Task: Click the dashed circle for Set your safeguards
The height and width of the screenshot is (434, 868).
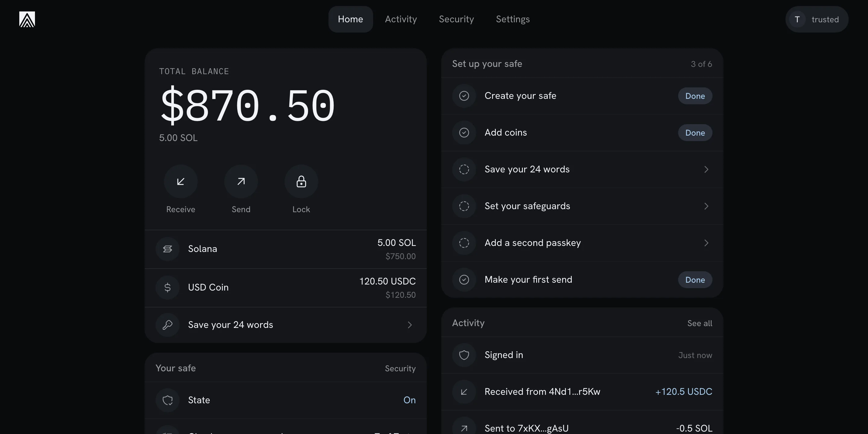Action: point(464,206)
